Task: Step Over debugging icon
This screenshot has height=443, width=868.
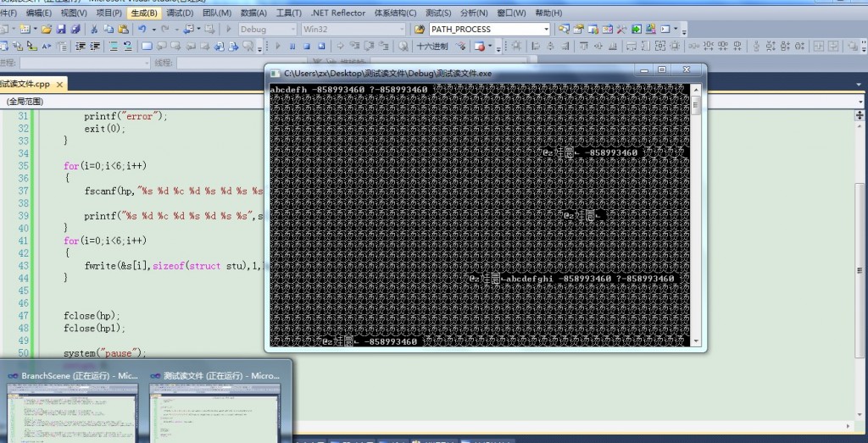Action: coord(369,47)
